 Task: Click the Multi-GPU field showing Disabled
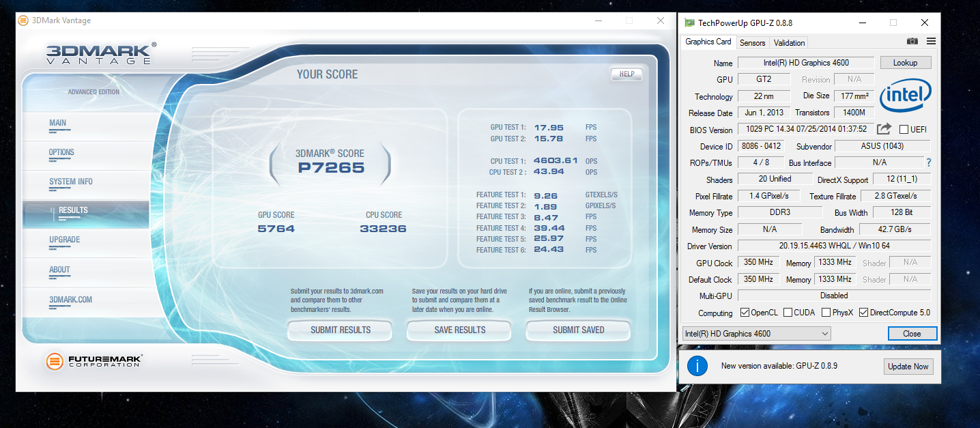834,296
